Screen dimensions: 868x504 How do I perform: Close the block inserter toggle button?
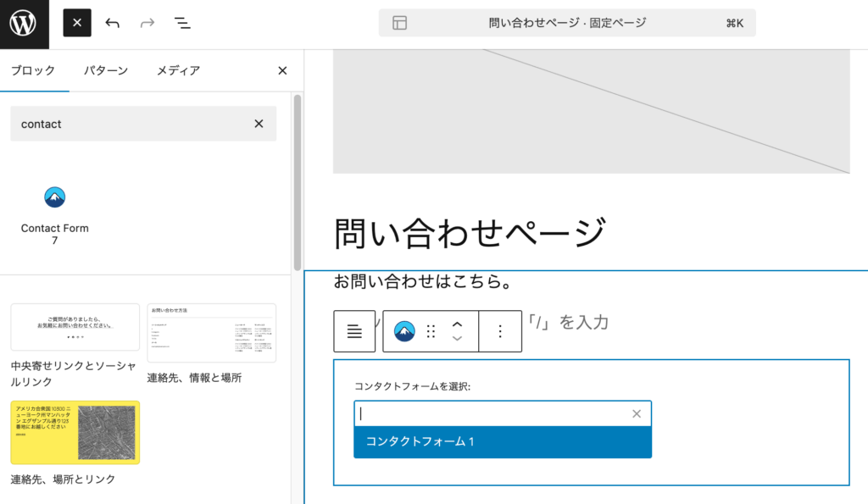point(77,23)
